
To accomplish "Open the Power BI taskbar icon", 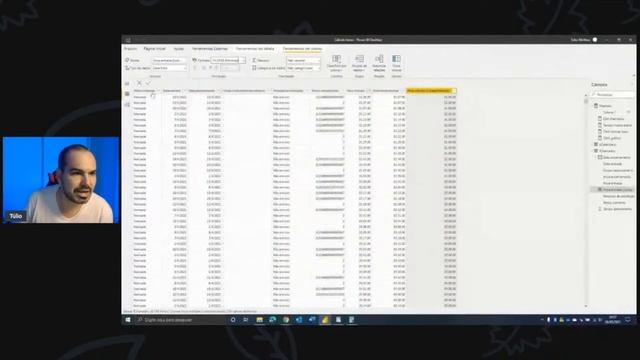I will tap(325, 320).
